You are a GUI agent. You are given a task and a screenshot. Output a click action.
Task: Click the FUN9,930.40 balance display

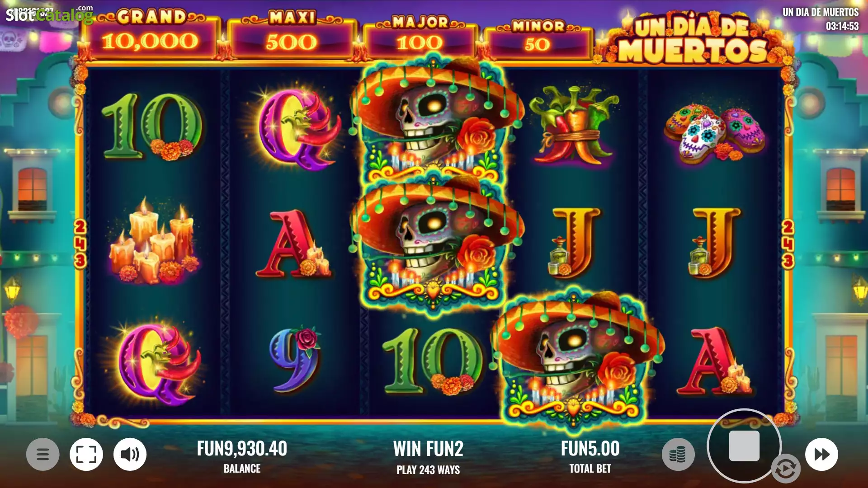[242, 449]
